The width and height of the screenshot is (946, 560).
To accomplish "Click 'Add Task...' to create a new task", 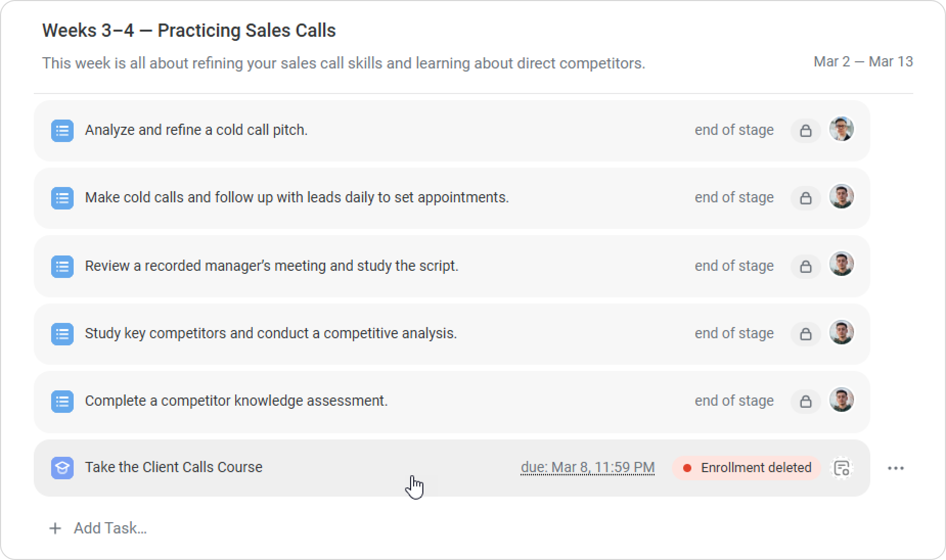I will click(x=110, y=528).
